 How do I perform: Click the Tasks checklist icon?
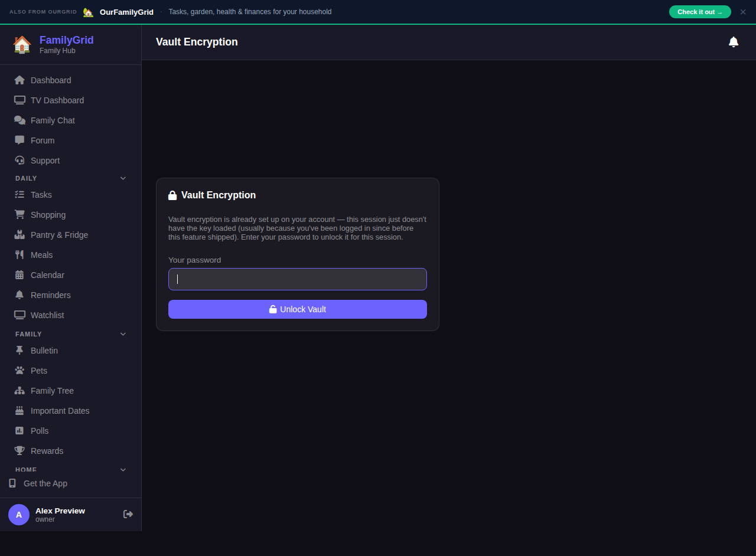[x=19, y=195]
